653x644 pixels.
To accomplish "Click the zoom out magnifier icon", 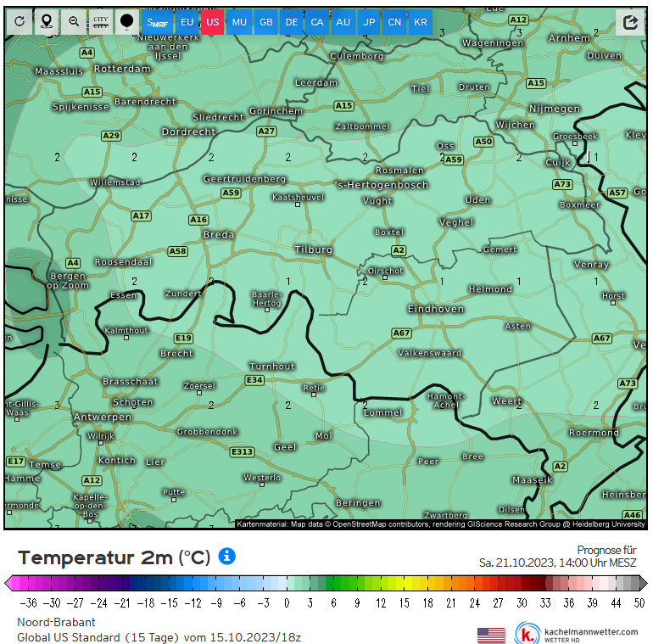I will click(74, 22).
